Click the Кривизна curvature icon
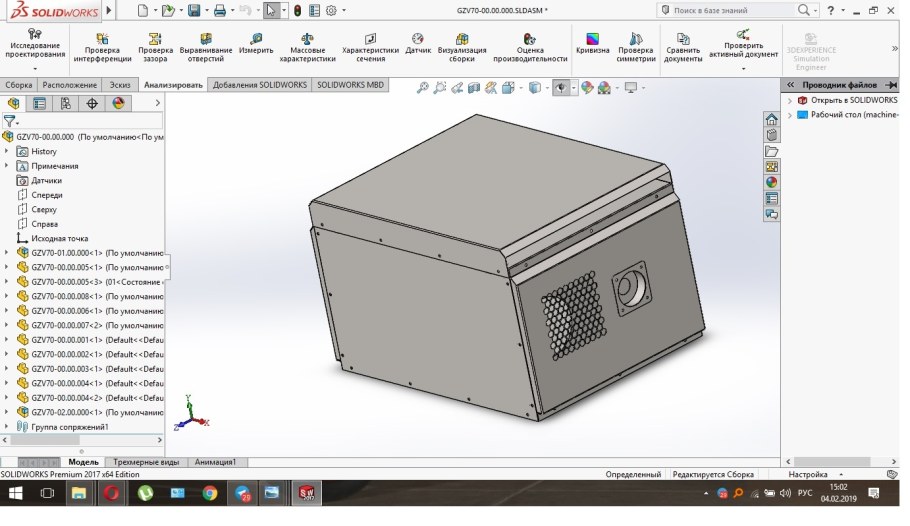Viewport: 910px width, 526px height. coord(592,44)
